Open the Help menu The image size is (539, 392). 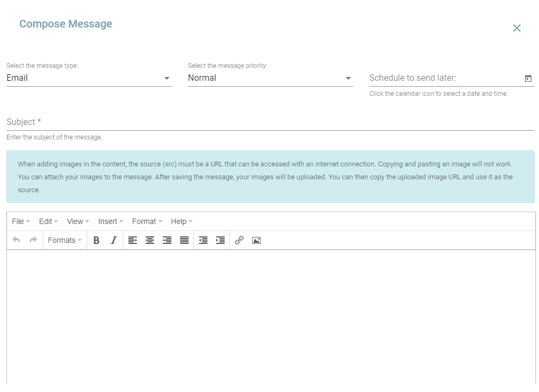pyautogui.click(x=179, y=221)
